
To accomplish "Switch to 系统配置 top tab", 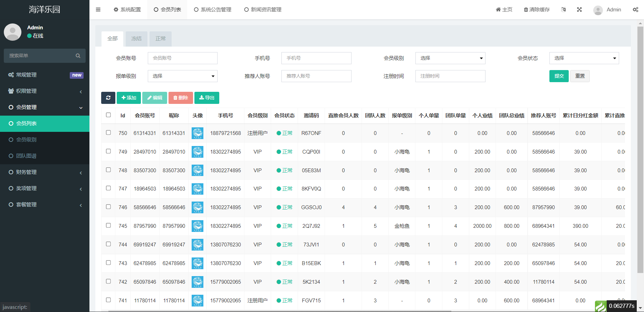I will tap(127, 10).
